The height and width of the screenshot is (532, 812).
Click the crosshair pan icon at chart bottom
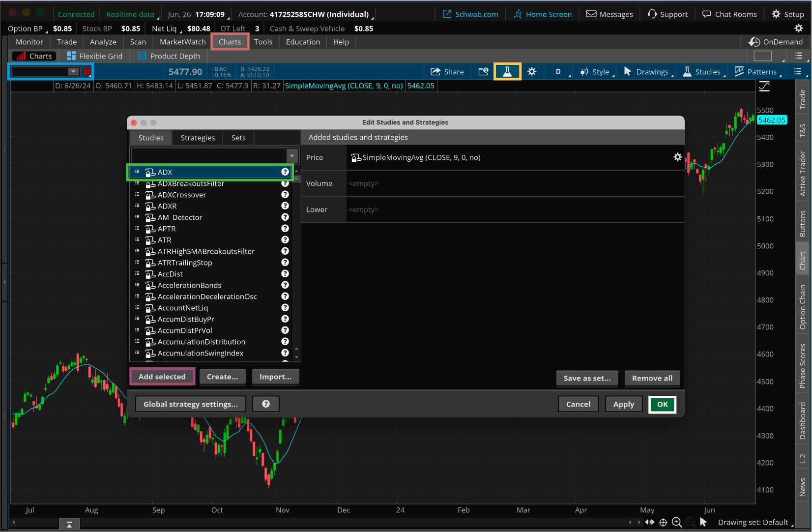pyautogui.click(x=663, y=522)
